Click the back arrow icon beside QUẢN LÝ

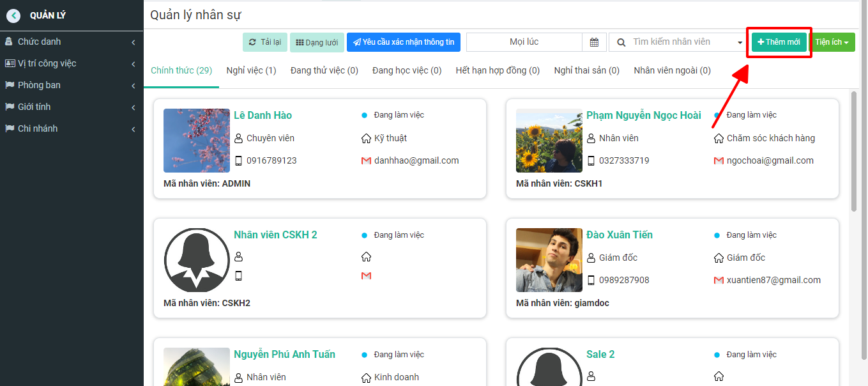click(x=13, y=16)
